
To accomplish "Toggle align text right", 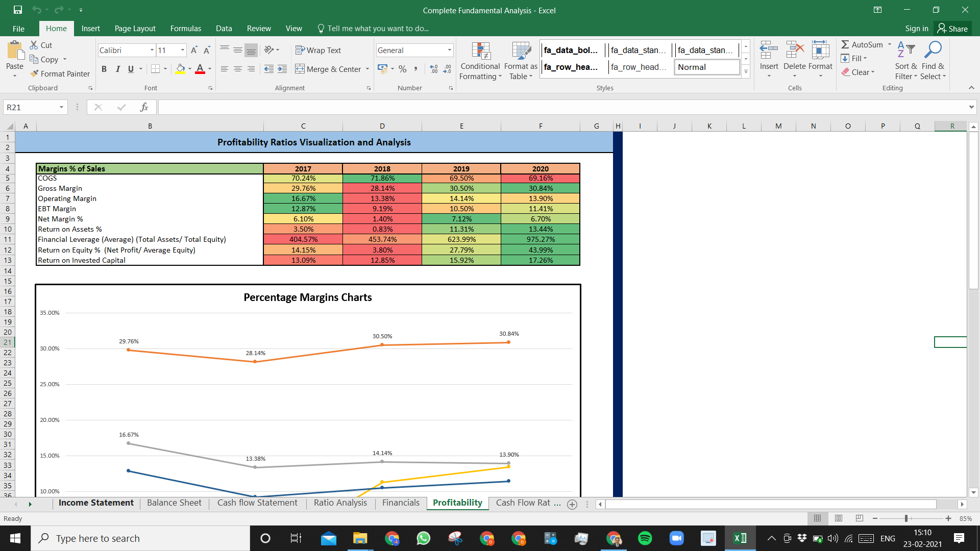I will (251, 69).
